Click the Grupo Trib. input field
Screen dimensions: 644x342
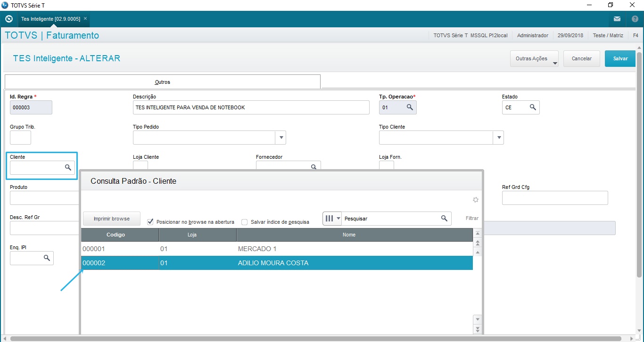coord(20,138)
